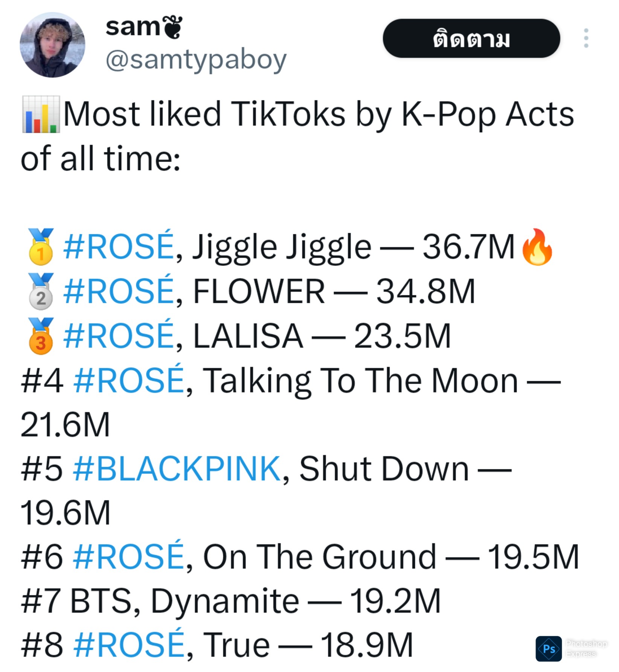The width and height of the screenshot is (619, 672).
Task: Open #ROSÉ hashtag before On The Ground
Action: (x=128, y=557)
